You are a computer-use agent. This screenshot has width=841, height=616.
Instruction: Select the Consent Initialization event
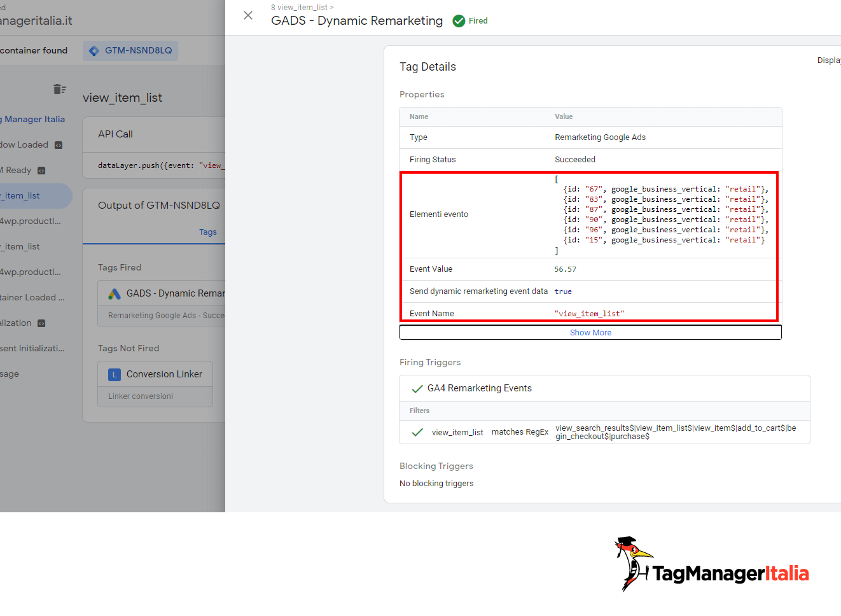pyautogui.click(x=32, y=349)
